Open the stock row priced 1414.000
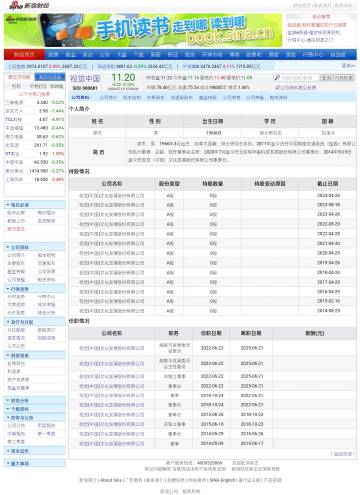The height and width of the screenshot is (495, 360). (35, 171)
